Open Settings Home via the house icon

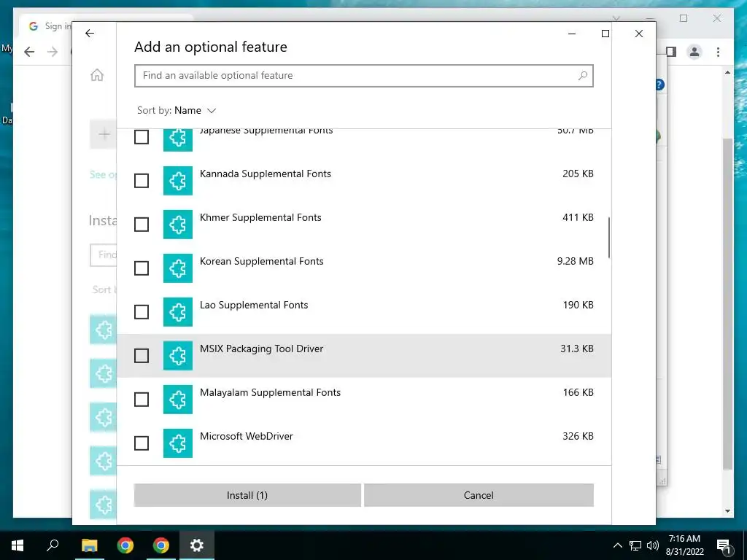point(97,75)
